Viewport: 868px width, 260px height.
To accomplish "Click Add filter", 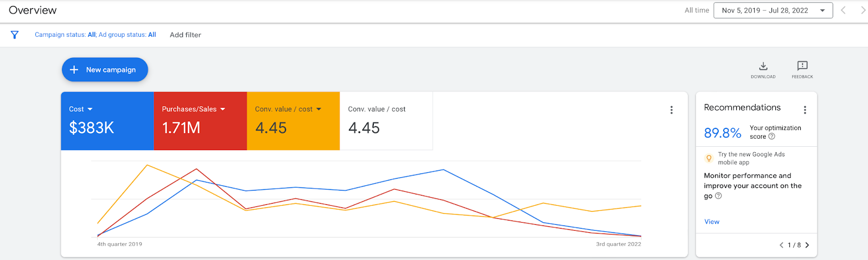I will (x=186, y=35).
